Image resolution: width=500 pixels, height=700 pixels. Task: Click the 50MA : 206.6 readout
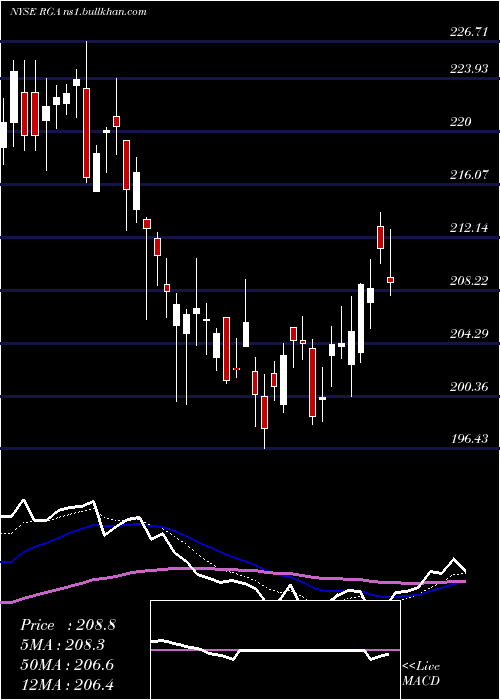[67, 665]
